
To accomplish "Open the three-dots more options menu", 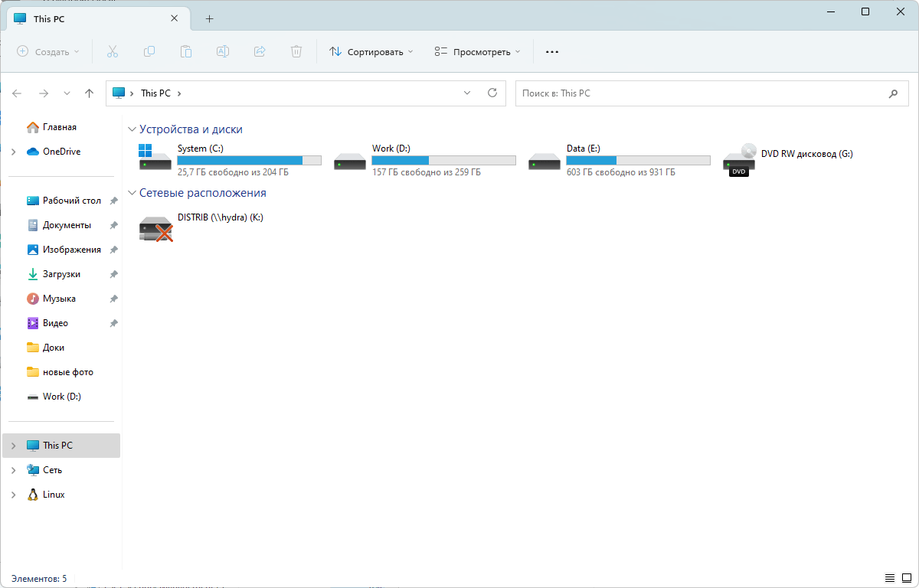I will [552, 52].
